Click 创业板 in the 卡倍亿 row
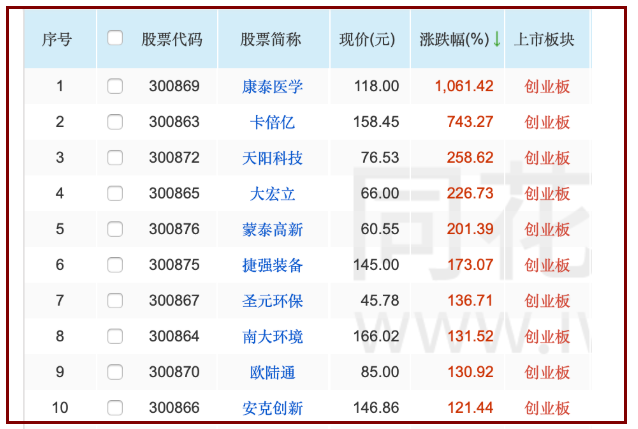The height and width of the screenshot is (429, 638). pos(547,122)
